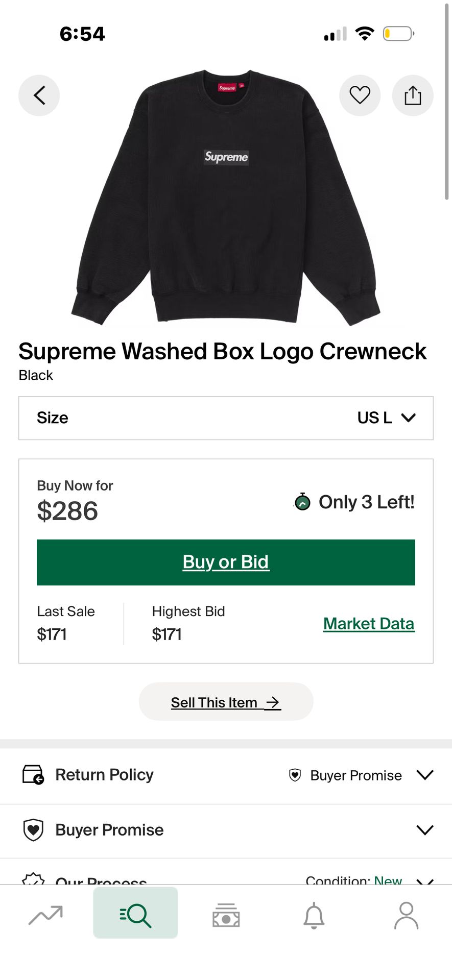Tap the back arrow button
The width and height of the screenshot is (452, 980).
point(39,95)
